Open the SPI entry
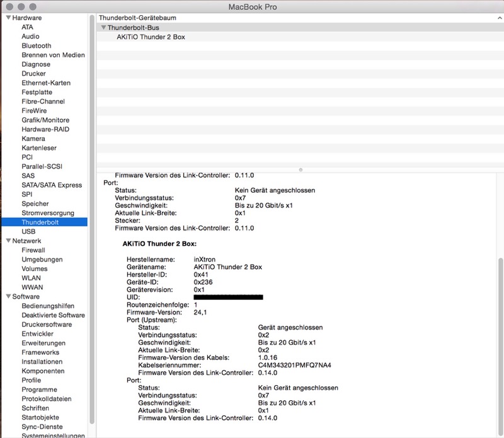Screen dimensions: 504x438 pyautogui.click(x=26, y=195)
